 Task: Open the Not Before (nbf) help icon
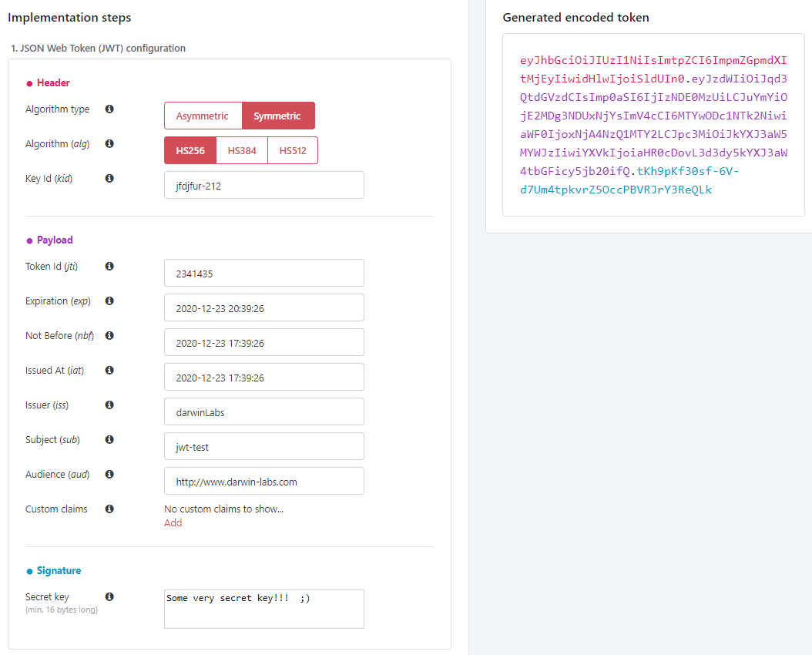(x=109, y=335)
